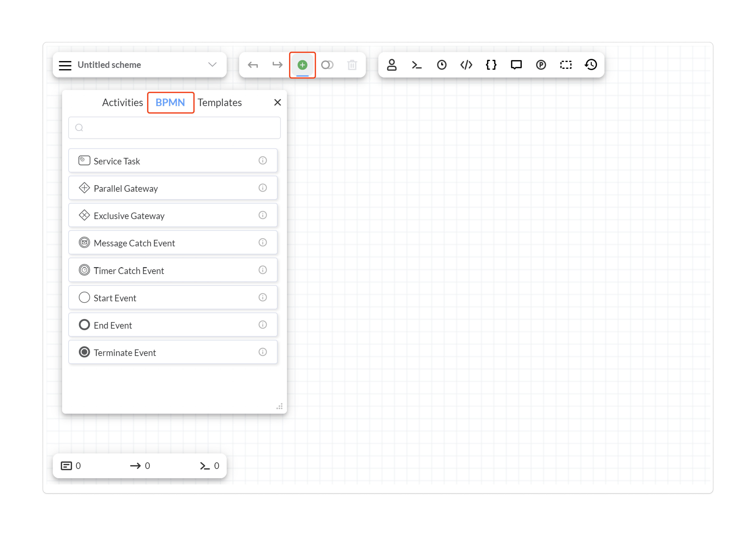Select Exclusive Gateway element
756x537 pixels.
[173, 216]
